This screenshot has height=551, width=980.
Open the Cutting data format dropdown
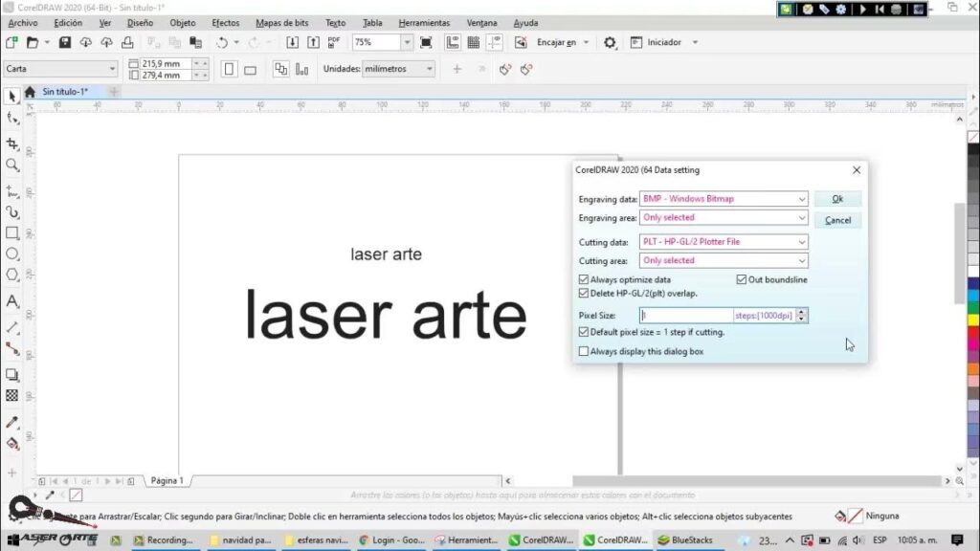click(802, 242)
